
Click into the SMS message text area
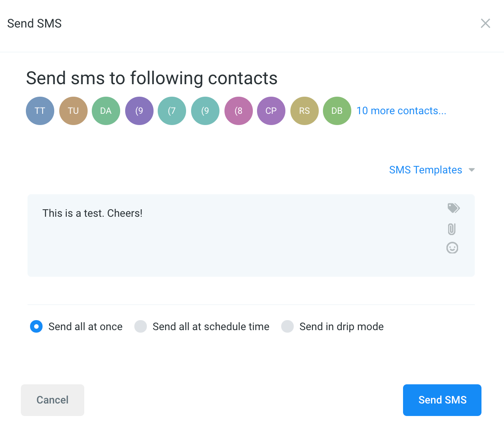(234, 242)
